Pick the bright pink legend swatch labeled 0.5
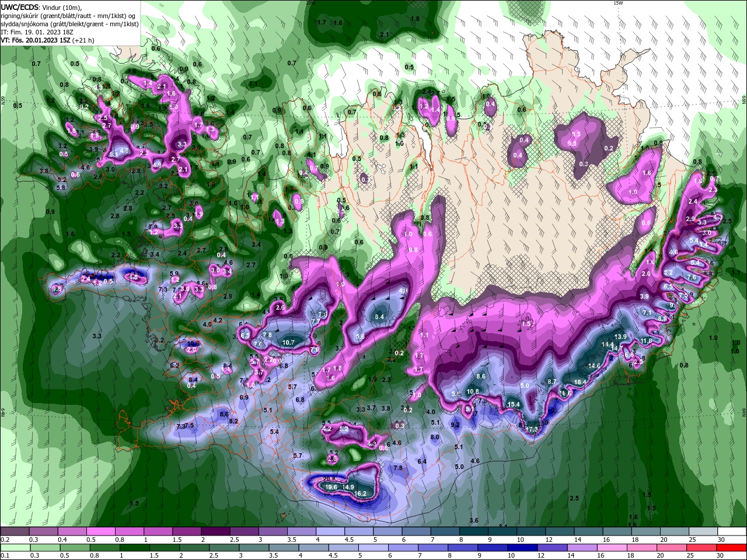The image size is (747, 560). pos(100,531)
